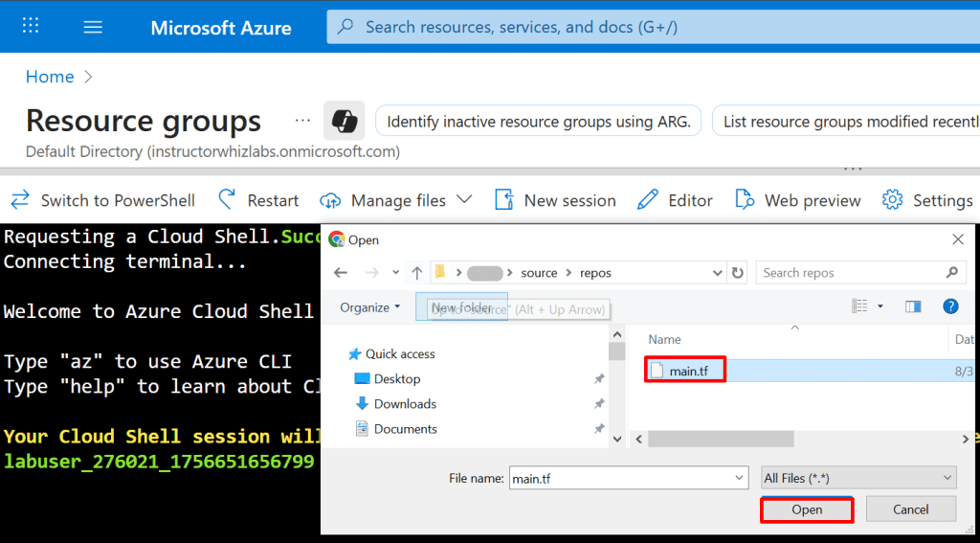
Task: Toggle the preview pane in file dialog
Action: (x=913, y=306)
